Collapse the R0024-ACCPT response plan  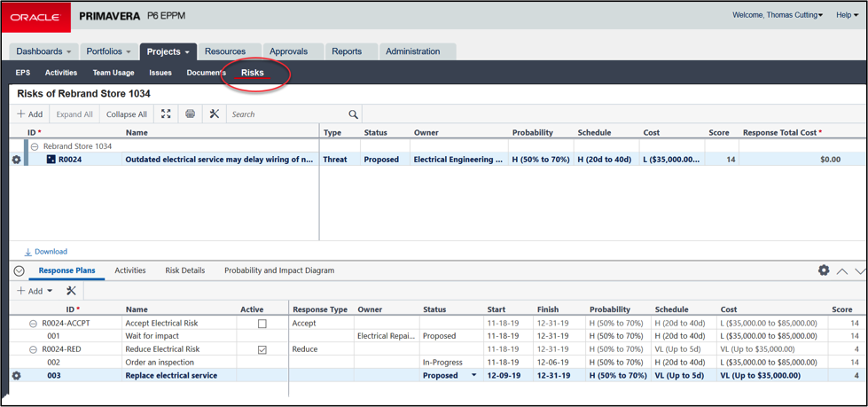tap(34, 324)
